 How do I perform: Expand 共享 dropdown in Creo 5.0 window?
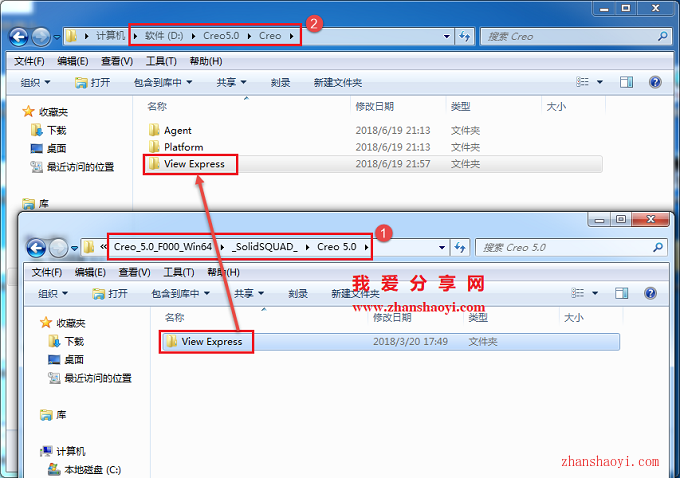[x=248, y=294]
